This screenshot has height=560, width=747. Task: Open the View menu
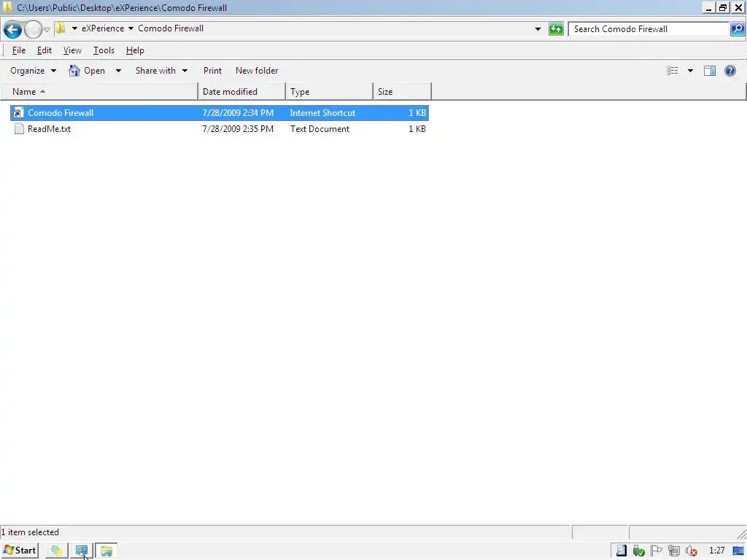(72, 50)
